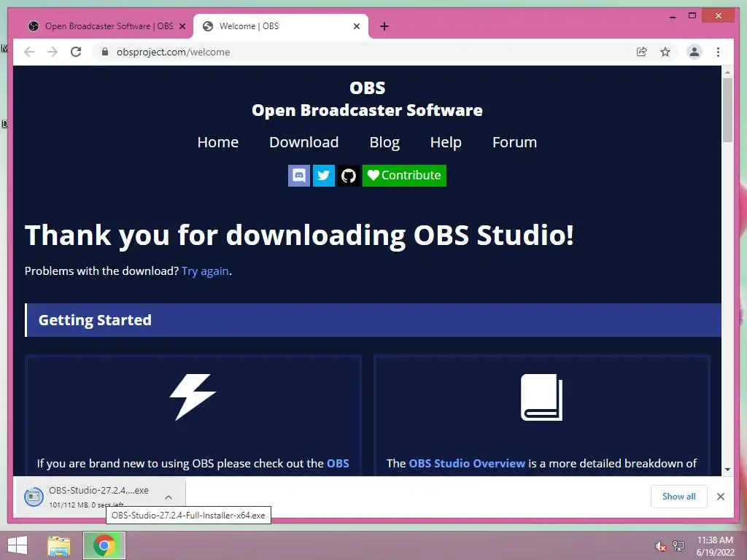
Task: Click the Getting Started heading
Action: pyautogui.click(x=95, y=320)
